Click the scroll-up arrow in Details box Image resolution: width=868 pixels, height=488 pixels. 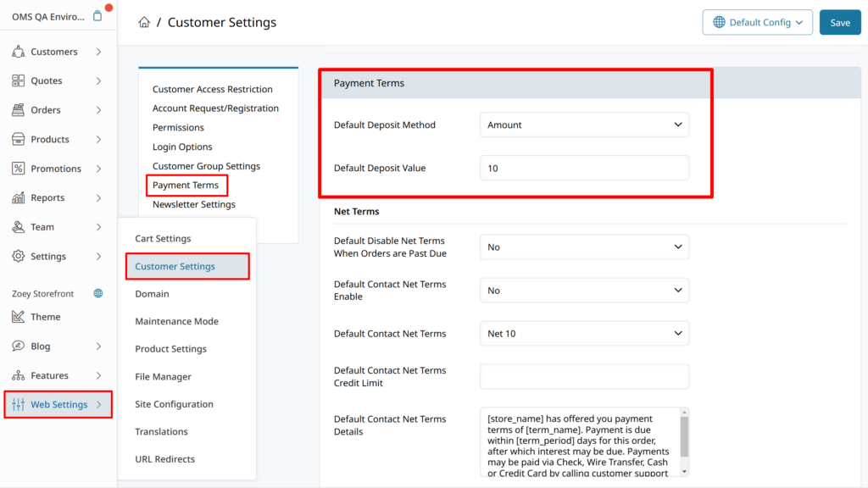coord(684,413)
